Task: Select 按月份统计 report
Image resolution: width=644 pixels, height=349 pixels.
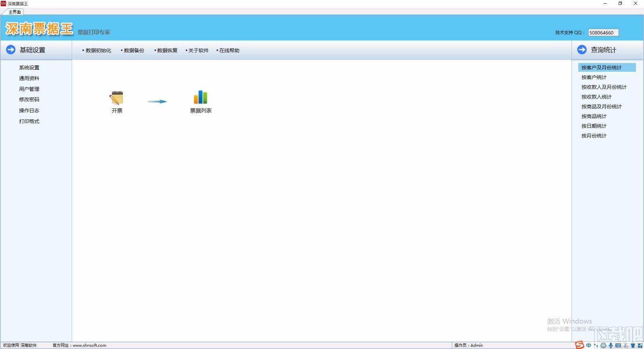Action: 594,136
